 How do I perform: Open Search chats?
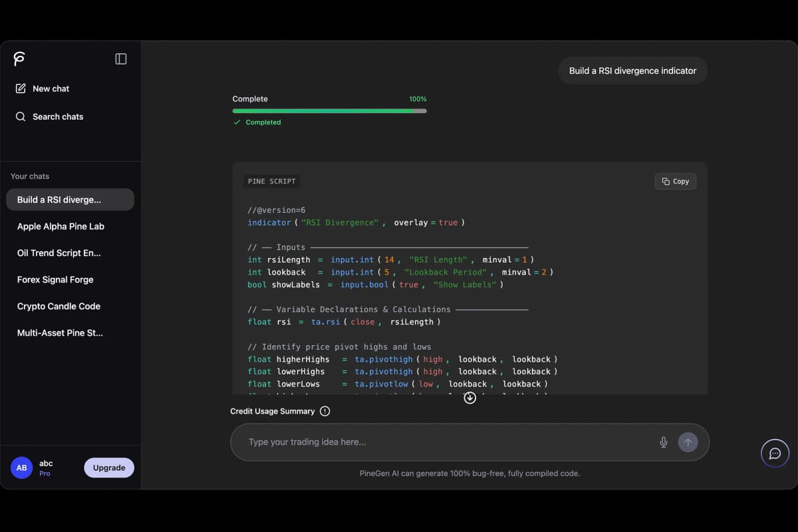[49, 116]
